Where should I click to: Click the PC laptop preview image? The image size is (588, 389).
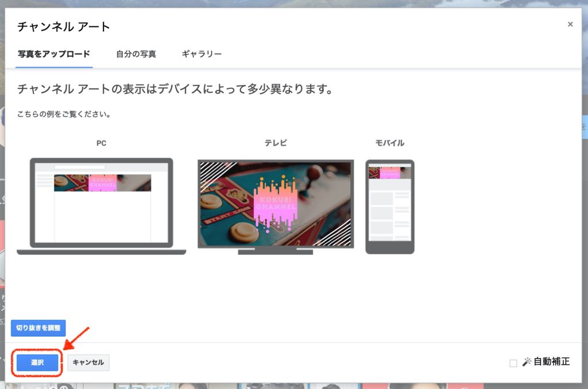[x=100, y=204]
